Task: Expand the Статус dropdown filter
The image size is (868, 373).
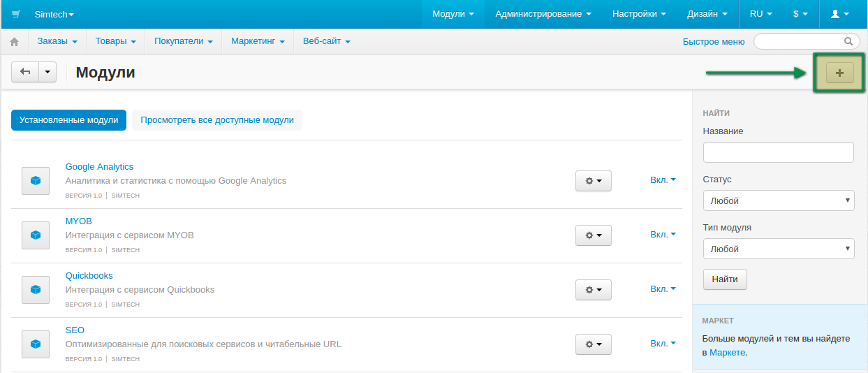Action: [x=779, y=200]
